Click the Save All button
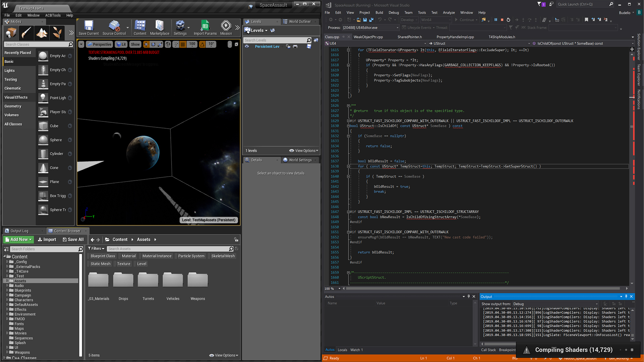 [x=73, y=239]
